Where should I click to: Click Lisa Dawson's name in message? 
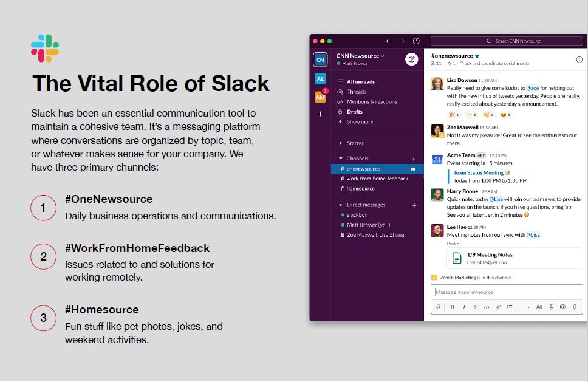tap(462, 80)
